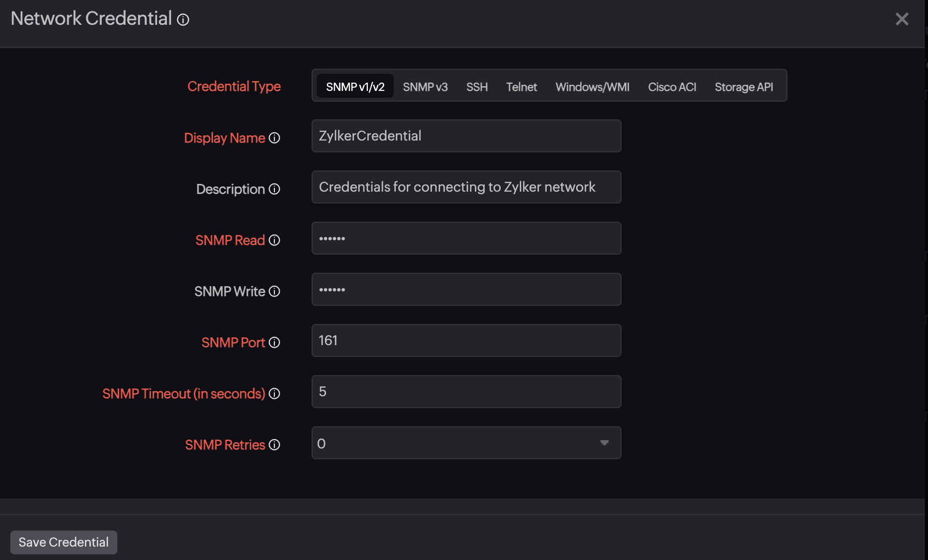Screen dimensions: 928x560
Task: Open the SNMP Retries dropdown
Action: [x=604, y=443]
